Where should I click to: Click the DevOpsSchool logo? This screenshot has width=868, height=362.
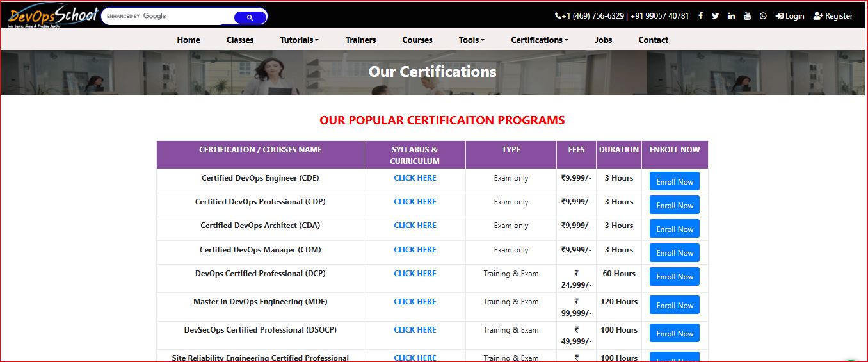coord(52,17)
